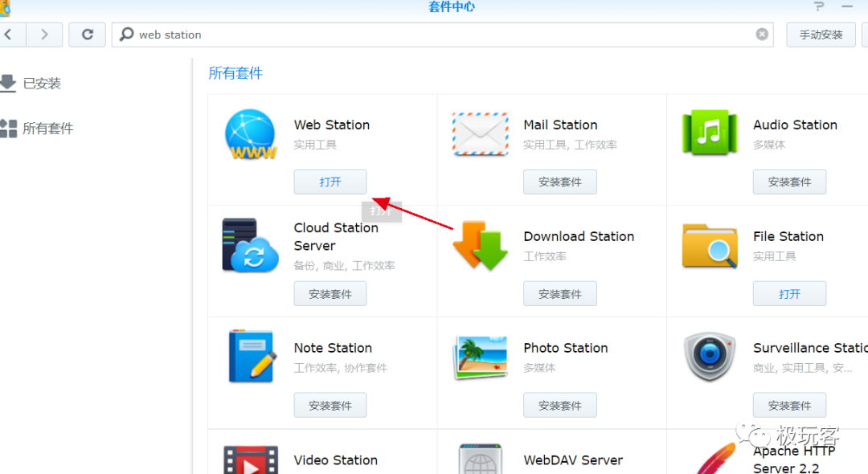The image size is (868, 474).
Task: Install the Download Station package
Action: [560, 294]
